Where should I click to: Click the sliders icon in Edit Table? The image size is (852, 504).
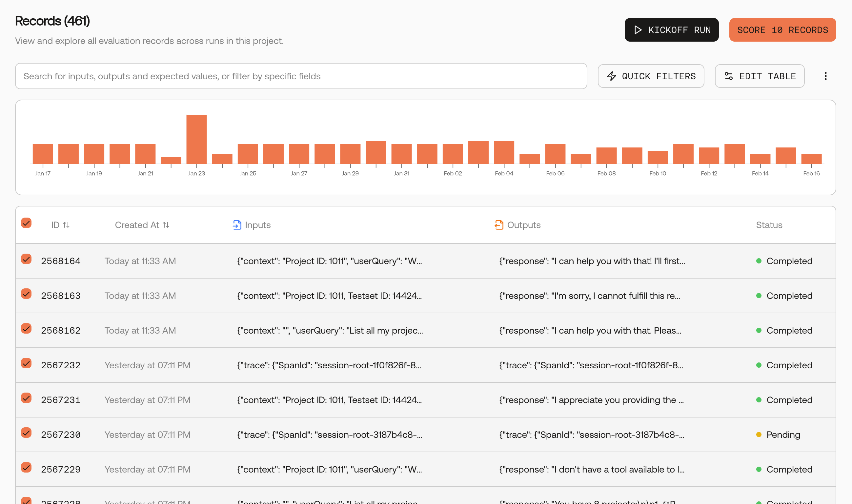[728, 76]
